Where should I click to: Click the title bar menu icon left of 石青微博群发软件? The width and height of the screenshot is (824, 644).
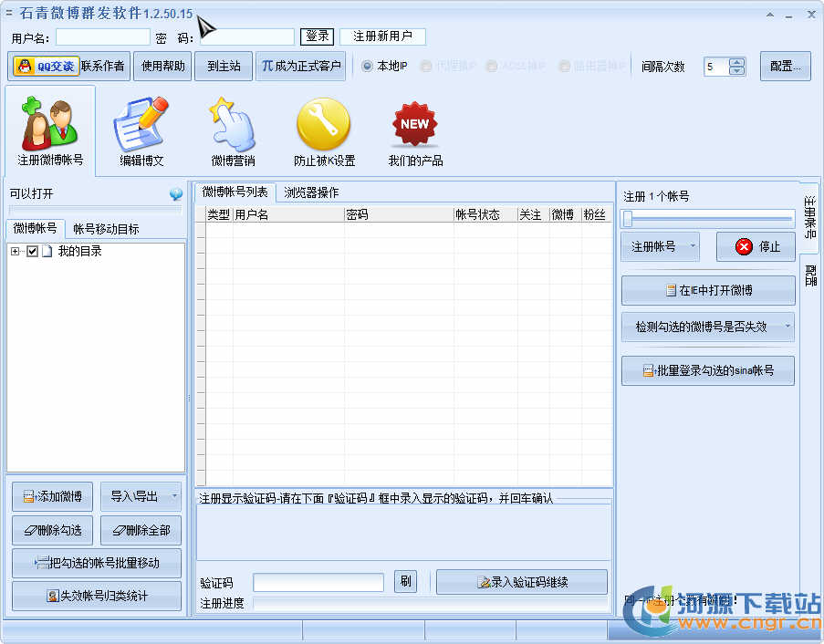click(9, 13)
